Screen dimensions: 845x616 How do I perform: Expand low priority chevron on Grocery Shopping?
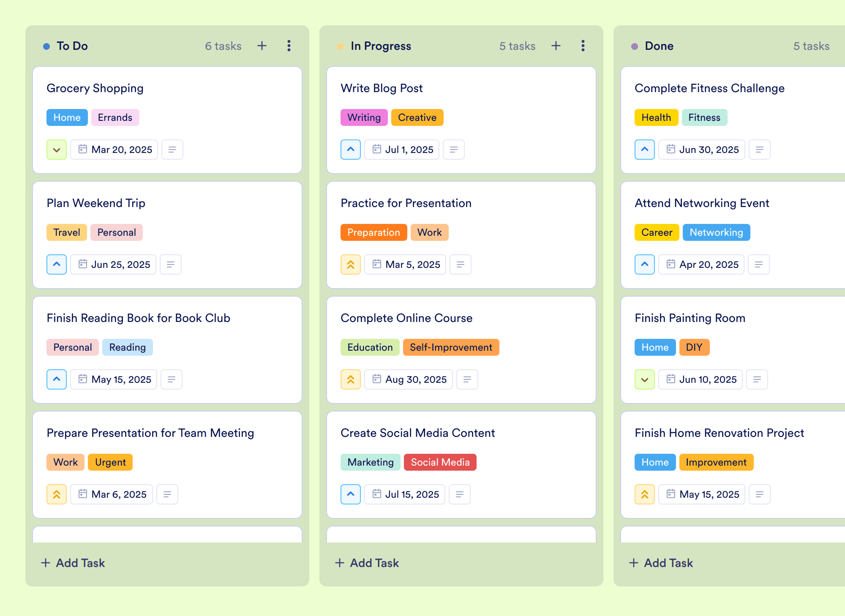click(57, 150)
